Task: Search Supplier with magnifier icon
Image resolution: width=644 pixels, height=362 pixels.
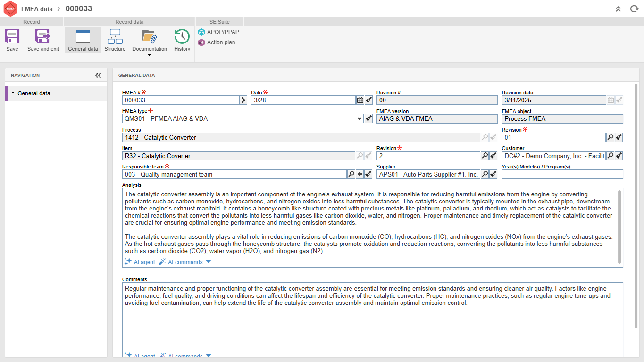Action: point(485,174)
